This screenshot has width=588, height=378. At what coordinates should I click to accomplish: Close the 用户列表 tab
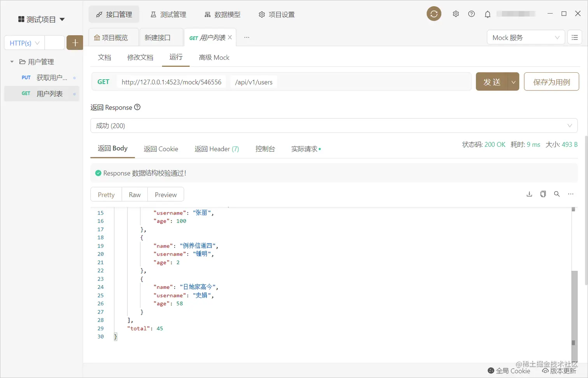pos(230,37)
